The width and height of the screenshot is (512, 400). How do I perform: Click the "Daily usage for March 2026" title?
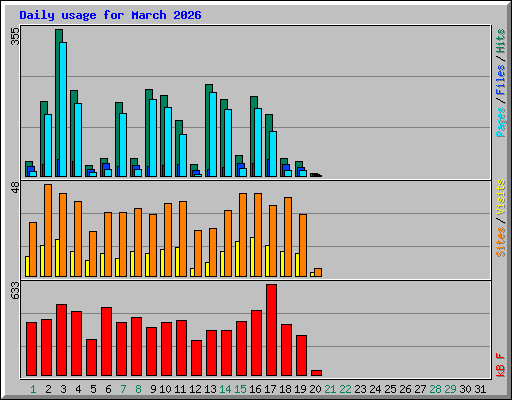coord(110,15)
